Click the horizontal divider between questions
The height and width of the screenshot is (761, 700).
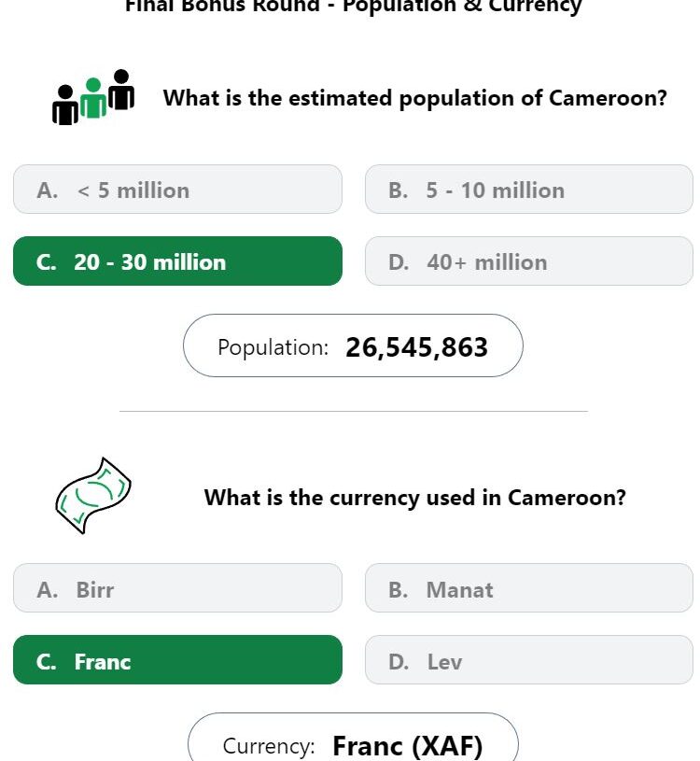click(353, 411)
